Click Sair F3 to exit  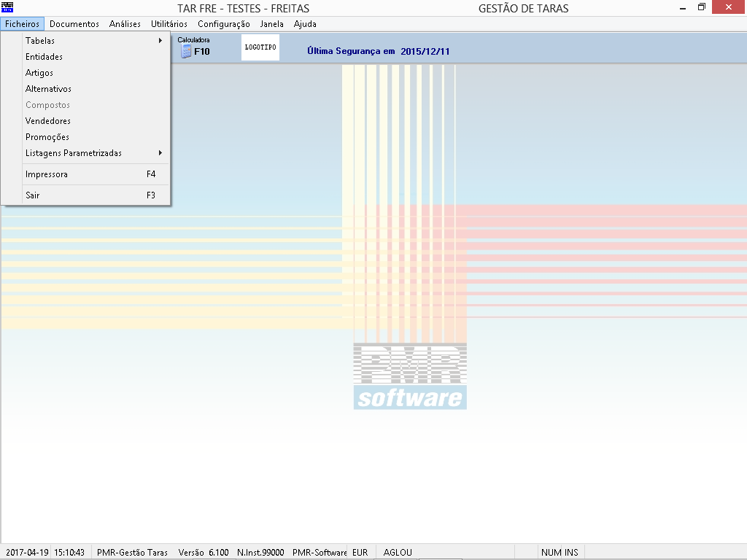coord(95,195)
